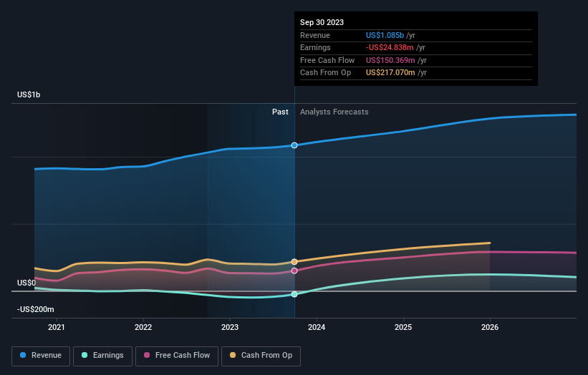This screenshot has height=375, width=588.
Task: Click the teal Earnings data point marker
Action: (294, 294)
